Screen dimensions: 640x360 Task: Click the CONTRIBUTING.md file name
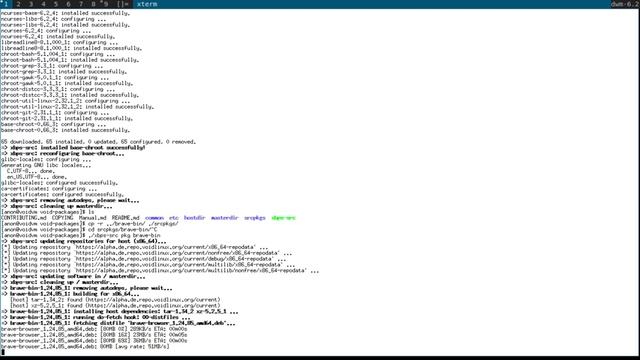pyautogui.click(x=23, y=218)
